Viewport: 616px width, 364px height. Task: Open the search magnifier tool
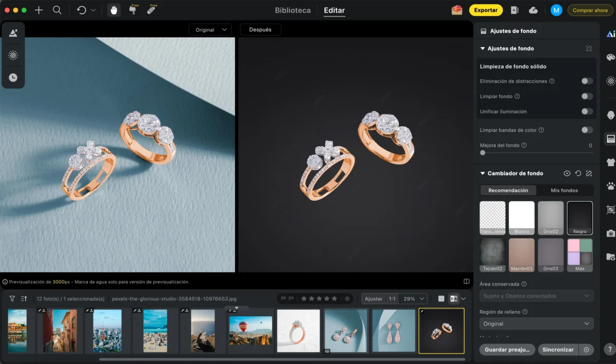click(57, 10)
